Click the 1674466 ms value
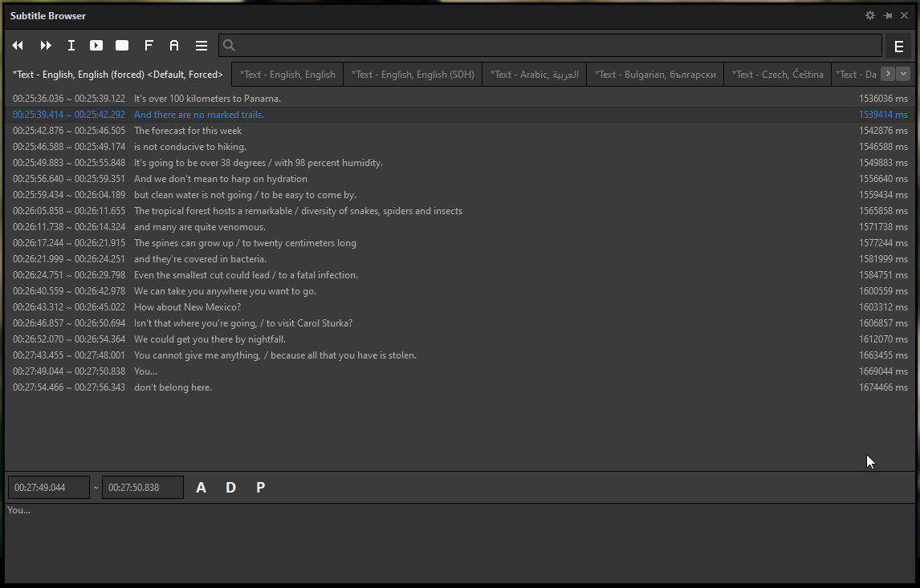920x588 pixels. [883, 387]
